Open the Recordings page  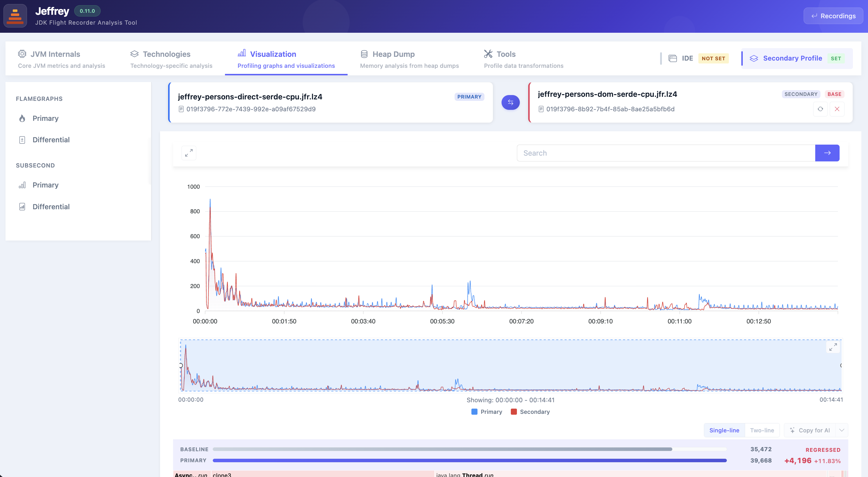833,16
